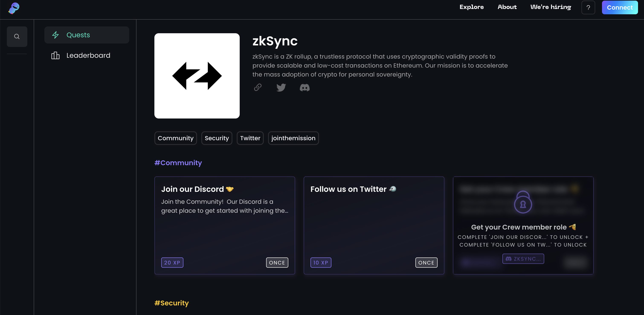Go to Explore in top navigation
This screenshot has height=315, width=644.
pos(471,7)
